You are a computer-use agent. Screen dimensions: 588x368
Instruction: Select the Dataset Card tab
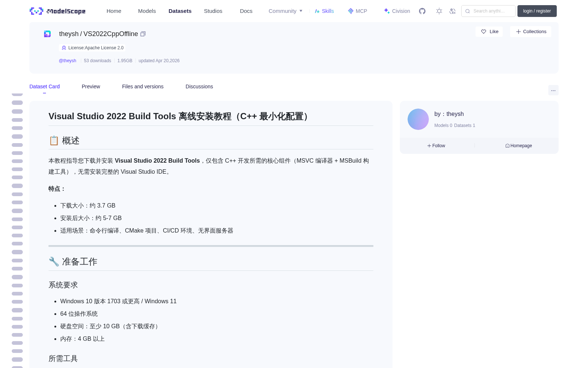[44, 86]
